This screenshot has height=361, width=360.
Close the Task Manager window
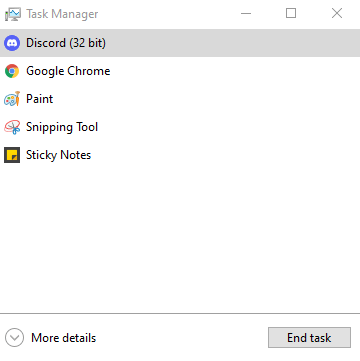337,14
